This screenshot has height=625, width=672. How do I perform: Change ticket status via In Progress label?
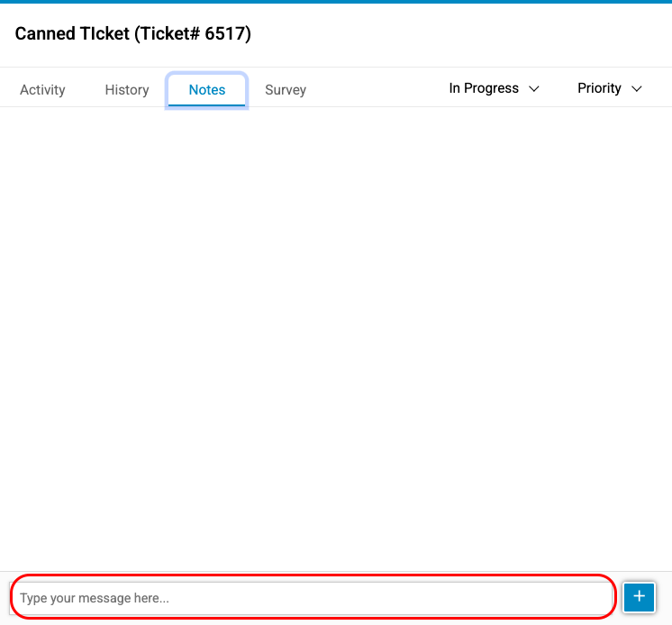click(484, 88)
